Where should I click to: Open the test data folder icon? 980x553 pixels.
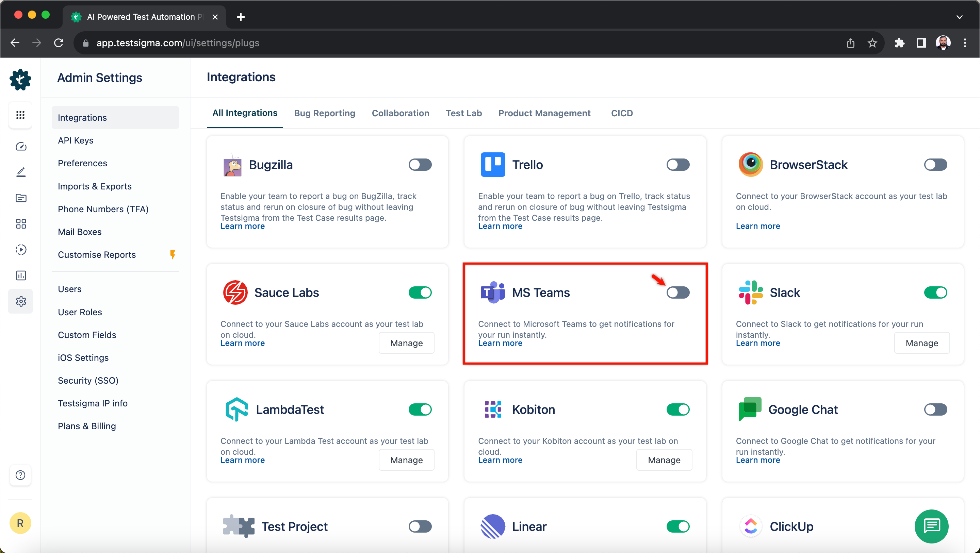pos(20,198)
